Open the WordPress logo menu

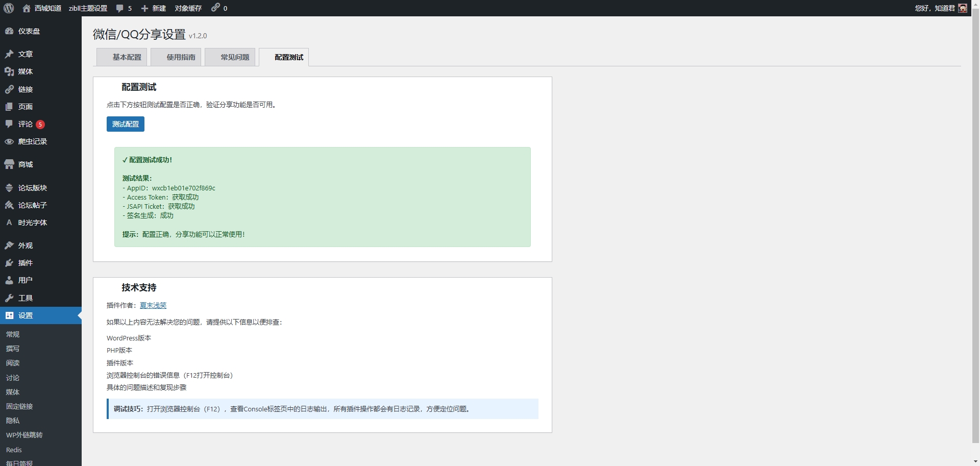(x=9, y=8)
